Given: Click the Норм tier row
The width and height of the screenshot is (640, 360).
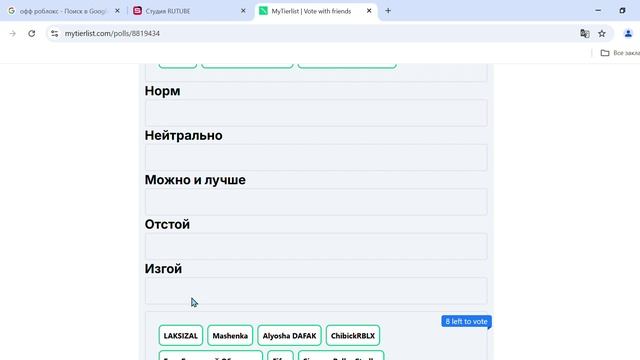Looking at the screenshot, I should [x=316, y=113].
